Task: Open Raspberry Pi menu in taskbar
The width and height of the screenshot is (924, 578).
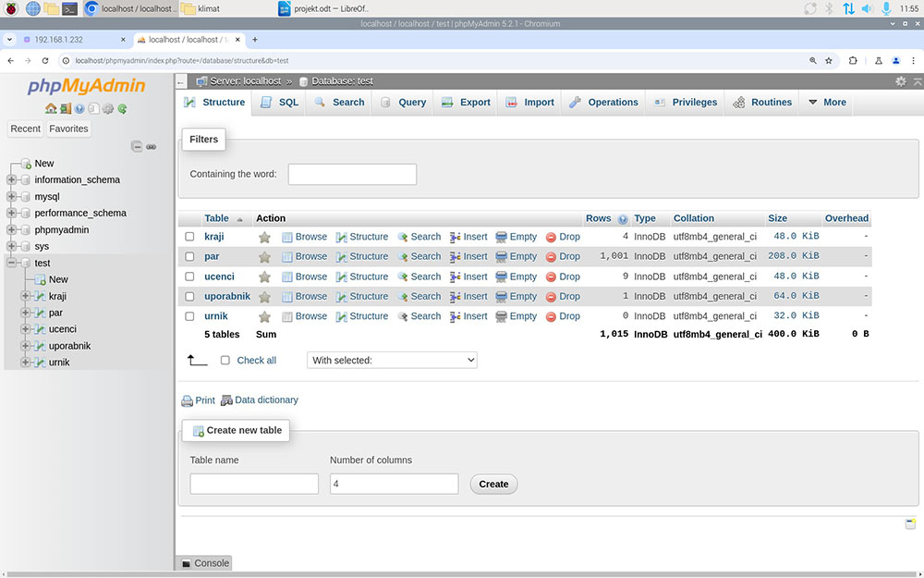Action: [x=11, y=8]
